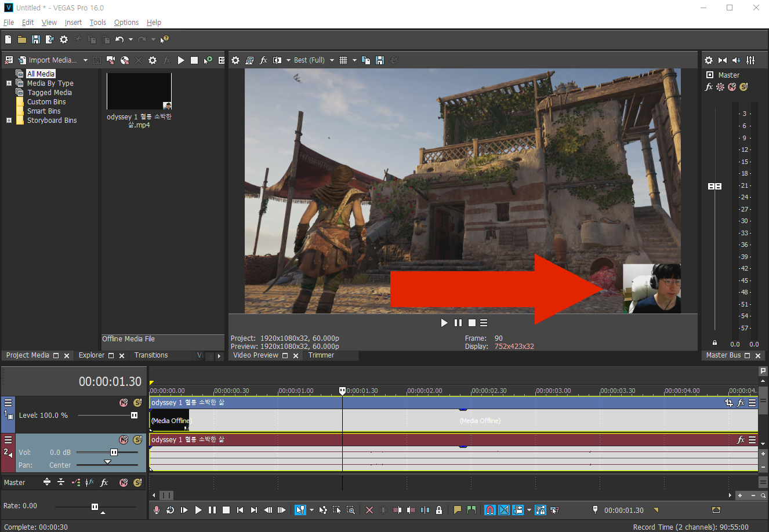The width and height of the screenshot is (769, 532).
Task: Pause the video preview
Action: 458,323
